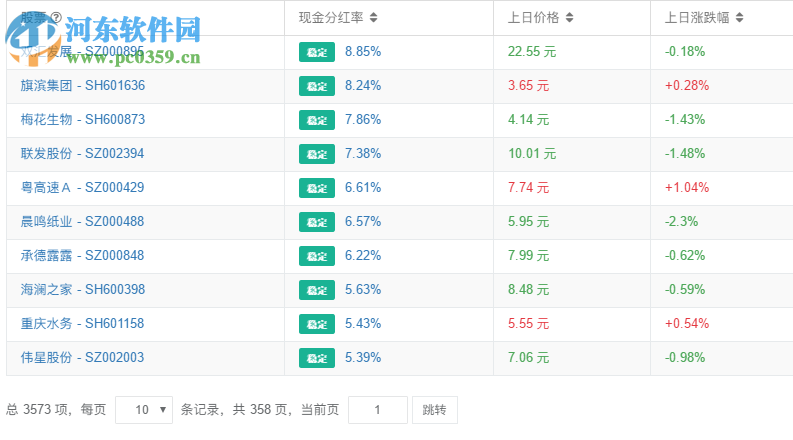793x440 pixels.
Task: Click 稳定 badge in 承德露露 row
Action: [317, 256]
